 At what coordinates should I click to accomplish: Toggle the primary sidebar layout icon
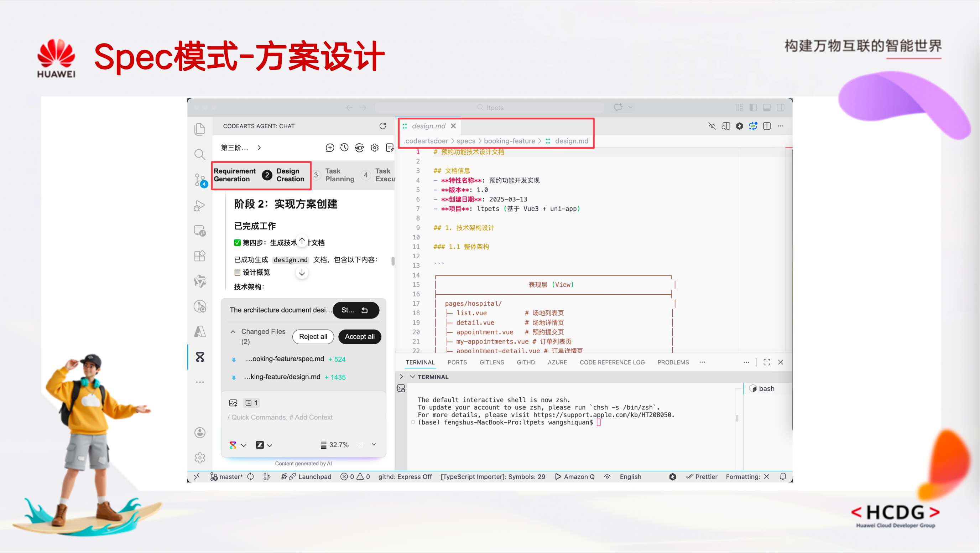coord(753,108)
